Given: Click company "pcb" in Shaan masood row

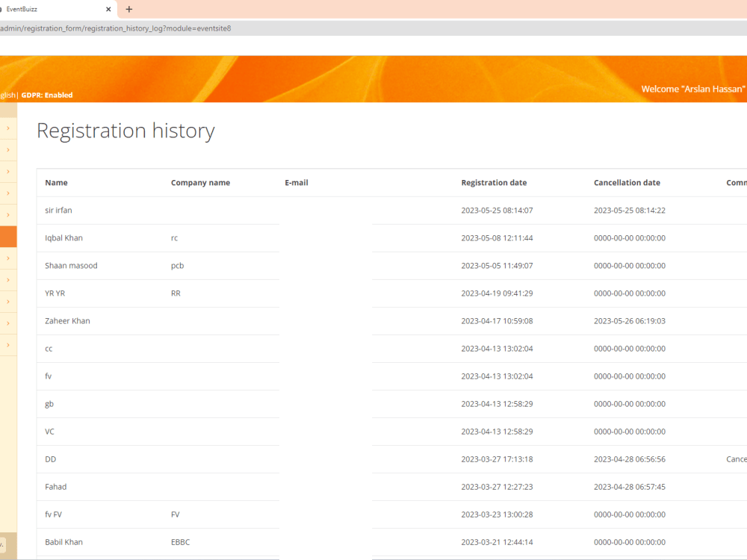Looking at the screenshot, I should pos(177,265).
